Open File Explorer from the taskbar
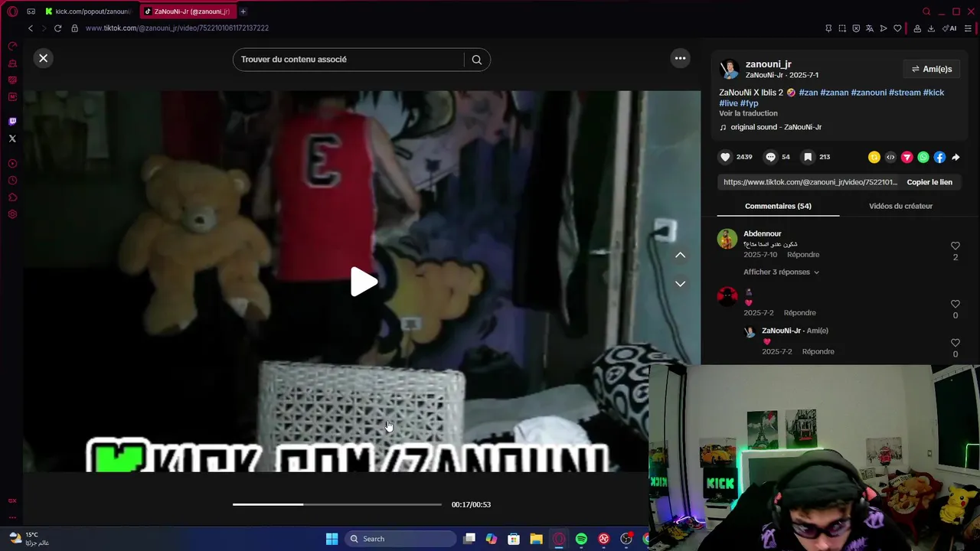Screen dimensions: 980x551 pos(536,539)
